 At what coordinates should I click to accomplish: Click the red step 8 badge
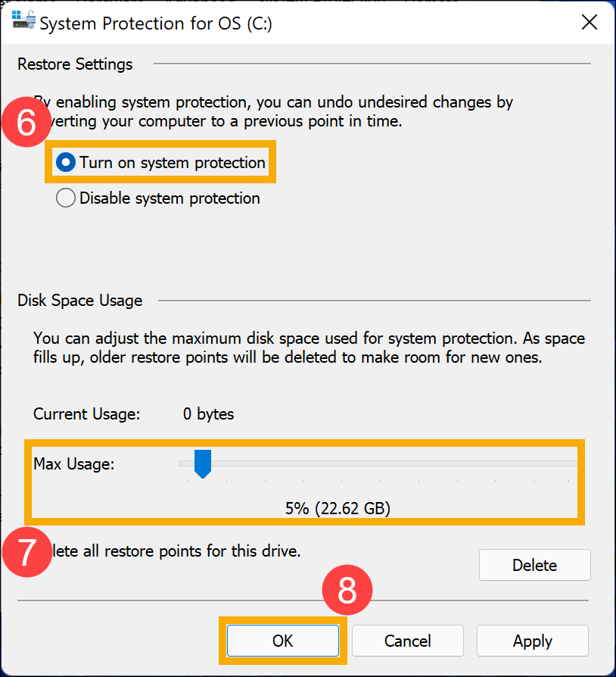[x=347, y=591]
